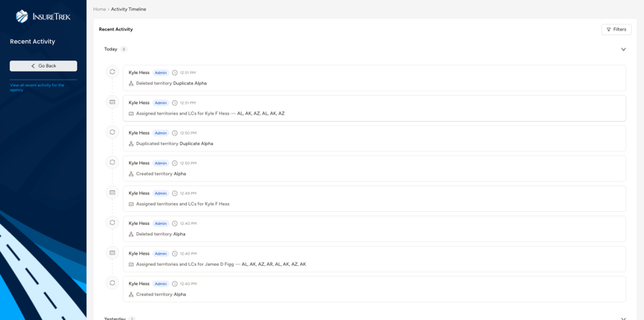Image resolution: width=644 pixels, height=320 pixels.
Task: Click the InsureTrek logo
Action: 43,16
